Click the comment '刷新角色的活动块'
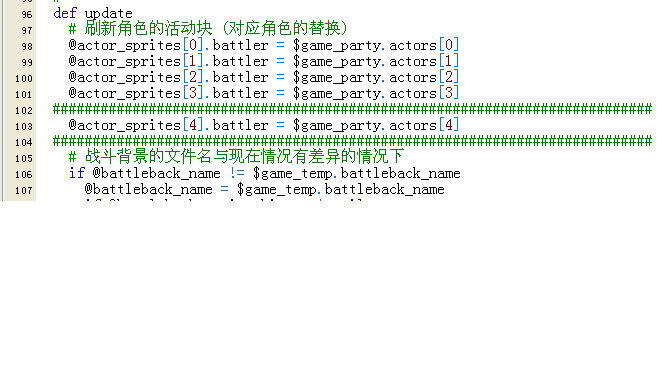Screen dimensions: 666x384 [149, 28]
